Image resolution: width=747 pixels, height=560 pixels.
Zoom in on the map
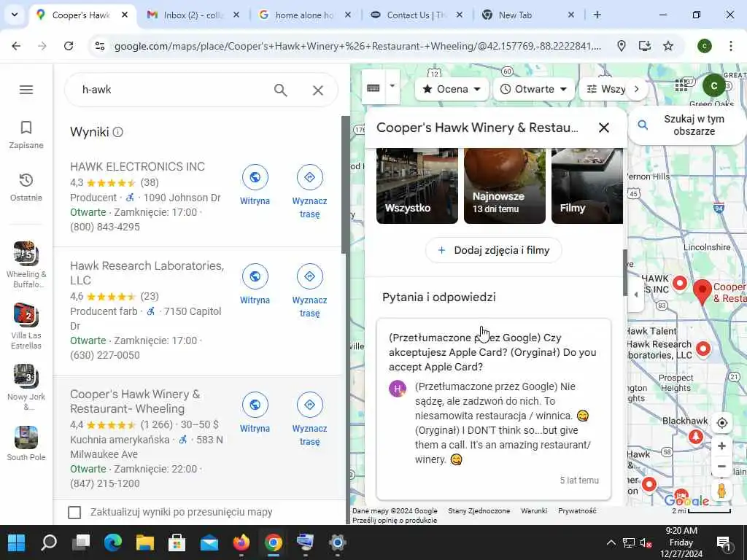721,446
